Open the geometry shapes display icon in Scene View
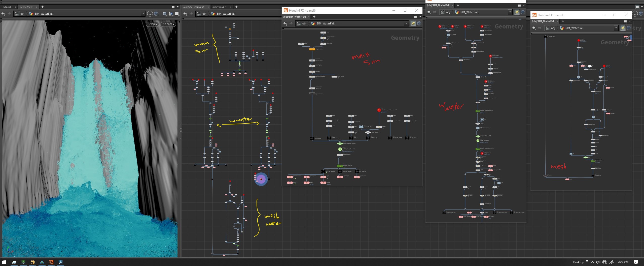Screen dimensions: 644x266 [x=171, y=14]
